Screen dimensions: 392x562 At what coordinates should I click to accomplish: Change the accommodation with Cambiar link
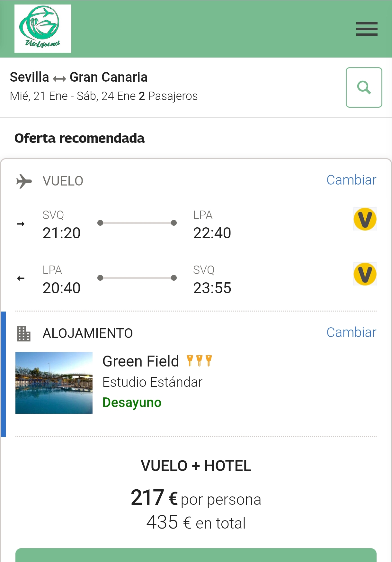[351, 332]
